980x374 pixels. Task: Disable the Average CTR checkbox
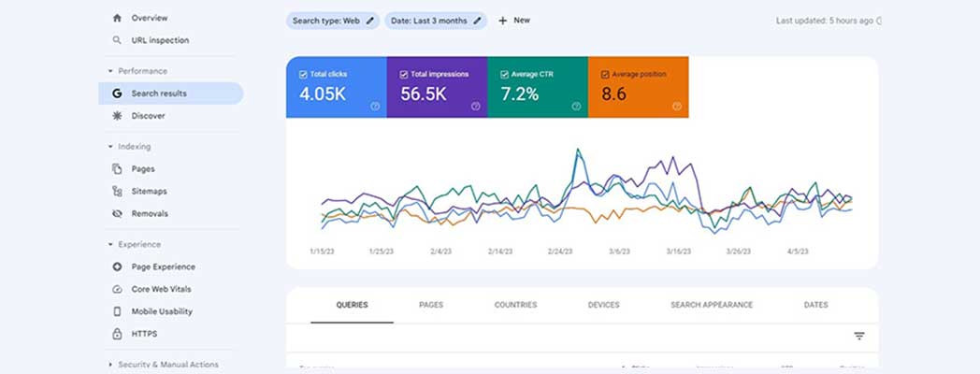pyautogui.click(x=504, y=74)
